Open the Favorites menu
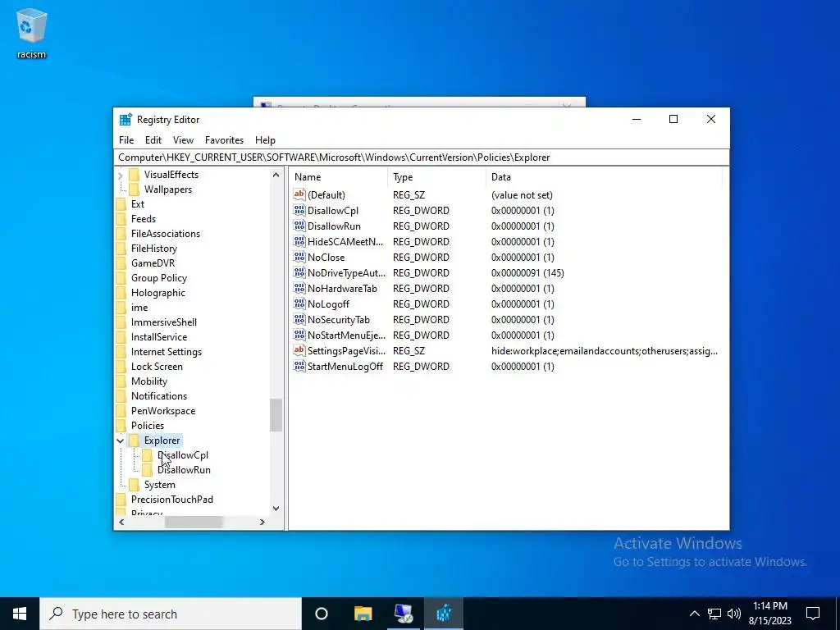Image resolution: width=840 pixels, height=630 pixels. coord(224,140)
